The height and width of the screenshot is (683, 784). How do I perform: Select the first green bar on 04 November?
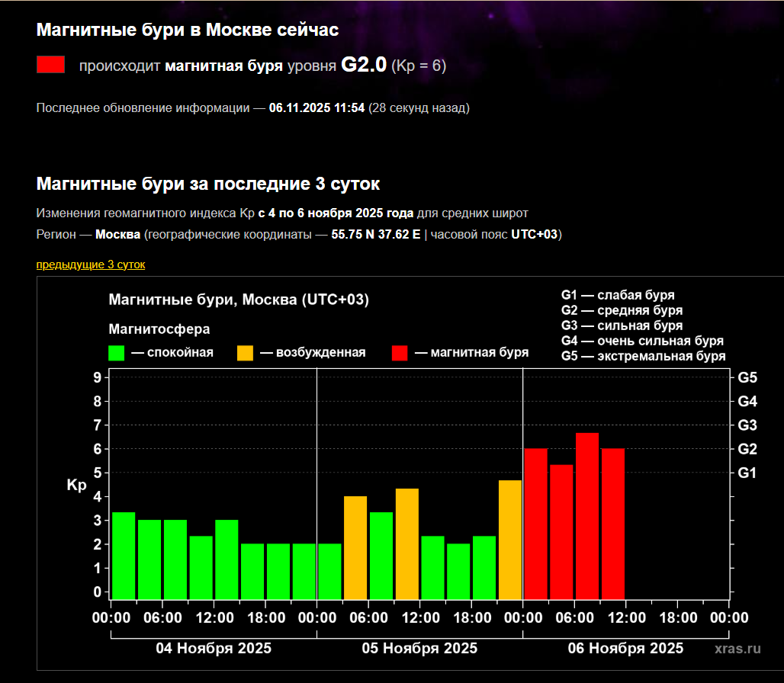[x=124, y=555]
